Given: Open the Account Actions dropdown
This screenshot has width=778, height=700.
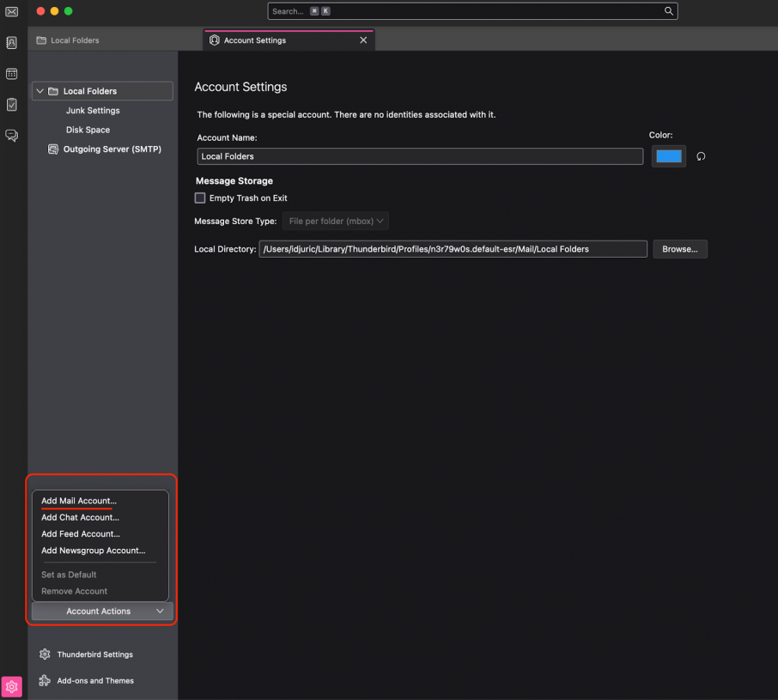Looking at the screenshot, I should pos(101,611).
